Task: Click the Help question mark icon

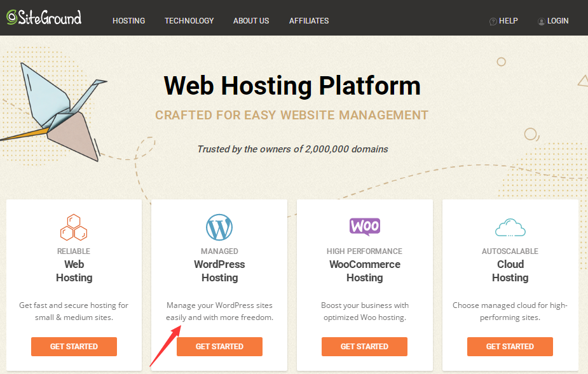Action: [493, 21]
